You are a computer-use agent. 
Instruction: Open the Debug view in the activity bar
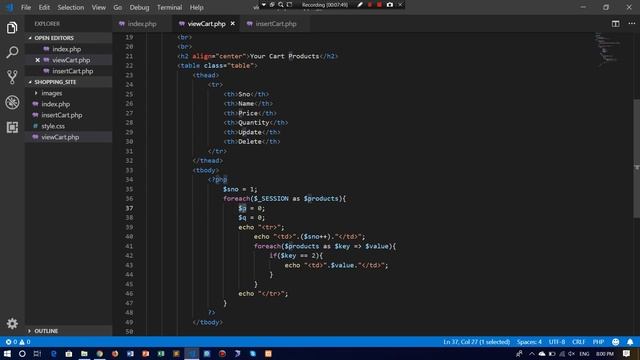click(12, 102)
